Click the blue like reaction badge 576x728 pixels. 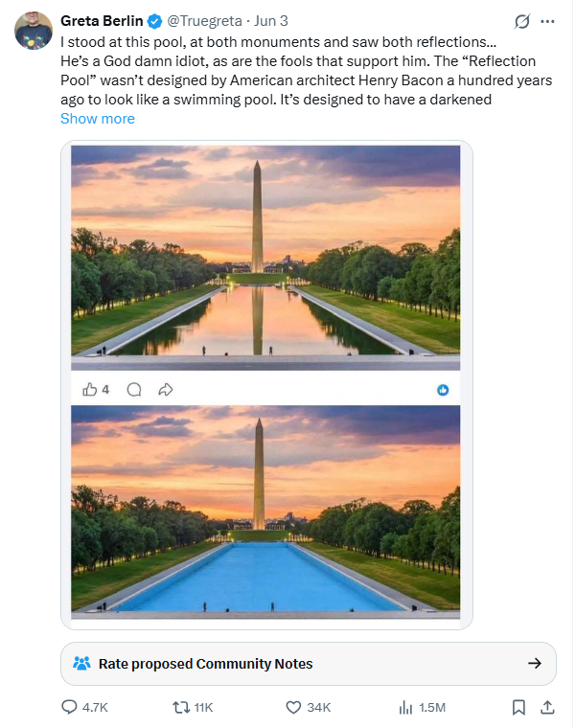coord(443,390)
